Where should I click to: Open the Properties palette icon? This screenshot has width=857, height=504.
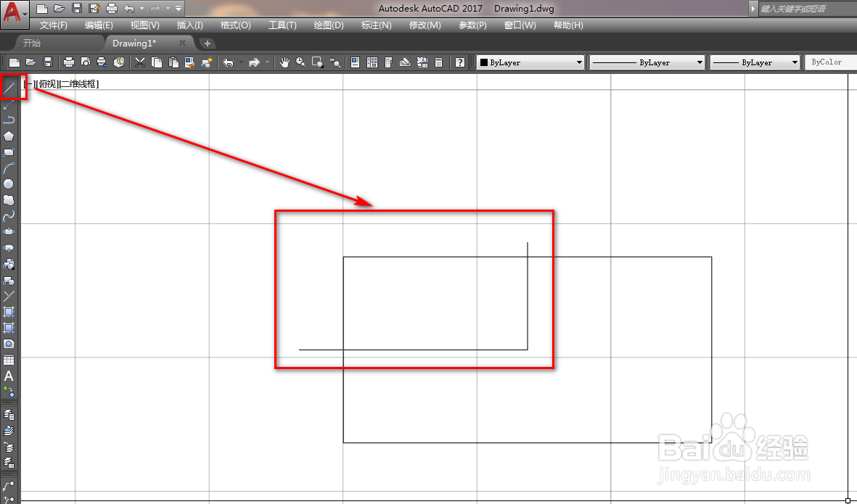coord(356,62)
